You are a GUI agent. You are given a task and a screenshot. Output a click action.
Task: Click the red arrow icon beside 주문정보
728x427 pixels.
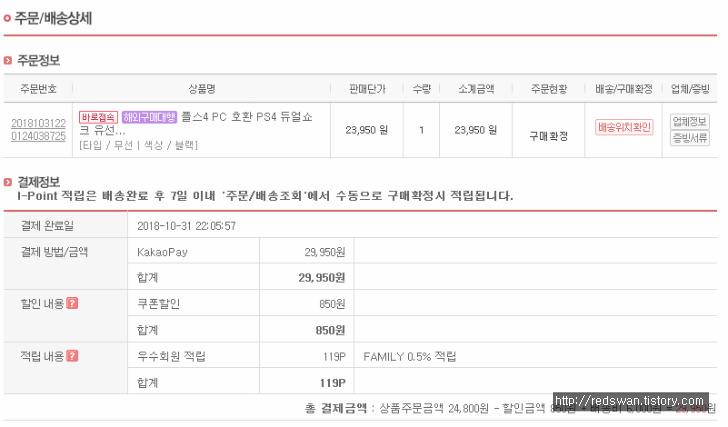[x=7, y=60]
